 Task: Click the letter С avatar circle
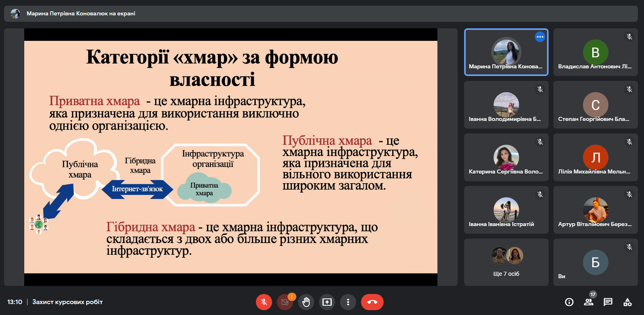coord(595,105)
